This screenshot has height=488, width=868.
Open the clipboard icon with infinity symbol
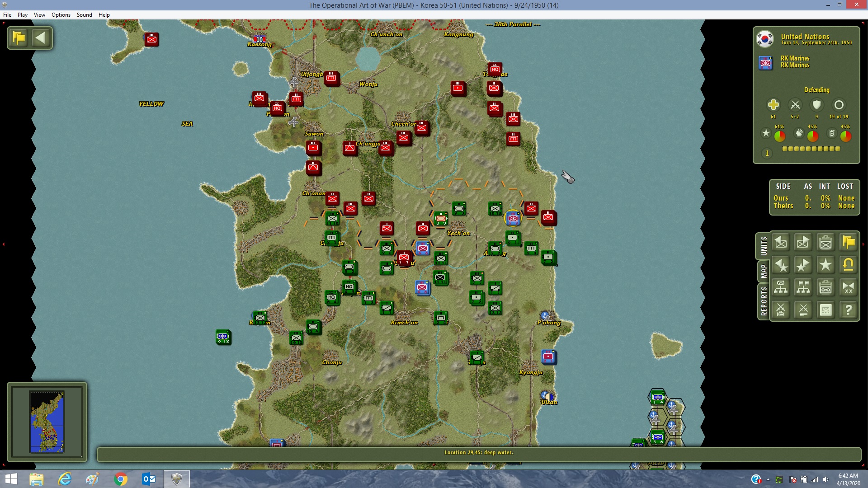(826, 287)
